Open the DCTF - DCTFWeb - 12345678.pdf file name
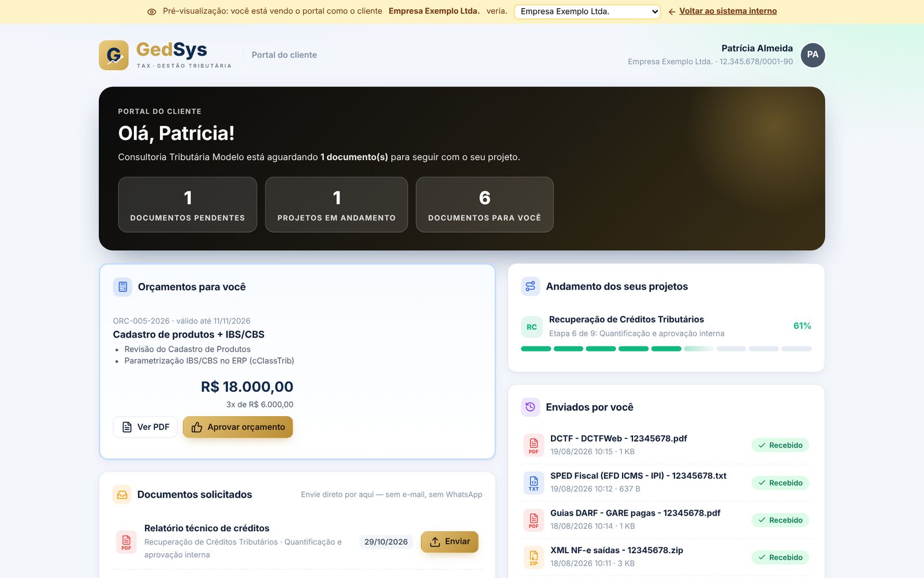Screen dimensions: 924x578 (x=619, y=439)
